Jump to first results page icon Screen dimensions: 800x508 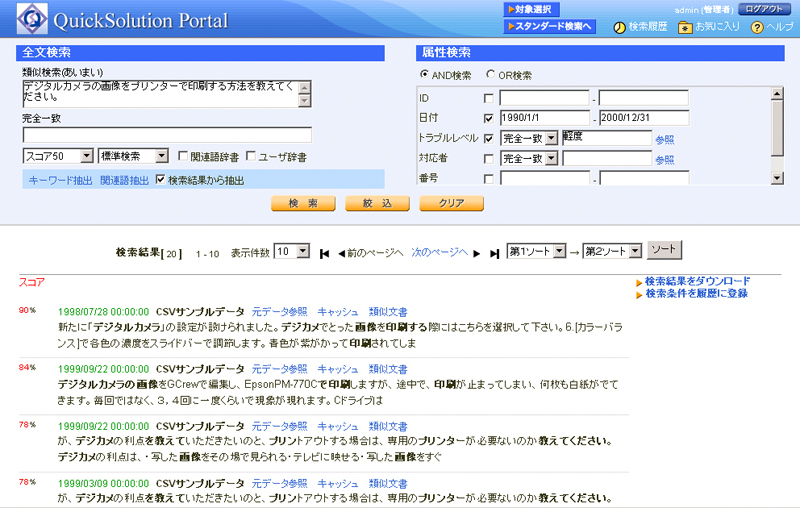click(x=324, y=253)
